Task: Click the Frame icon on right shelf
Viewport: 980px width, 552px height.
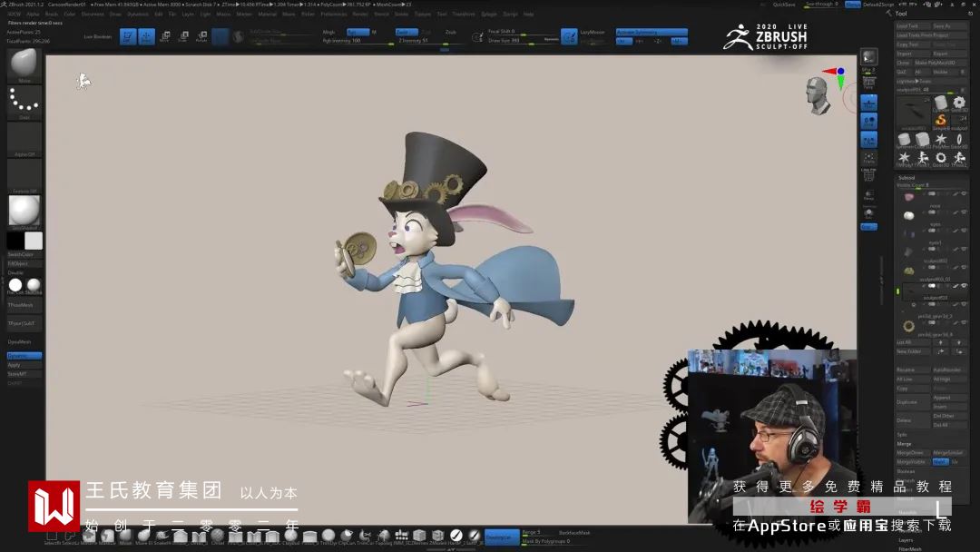Action: [868, 159]
